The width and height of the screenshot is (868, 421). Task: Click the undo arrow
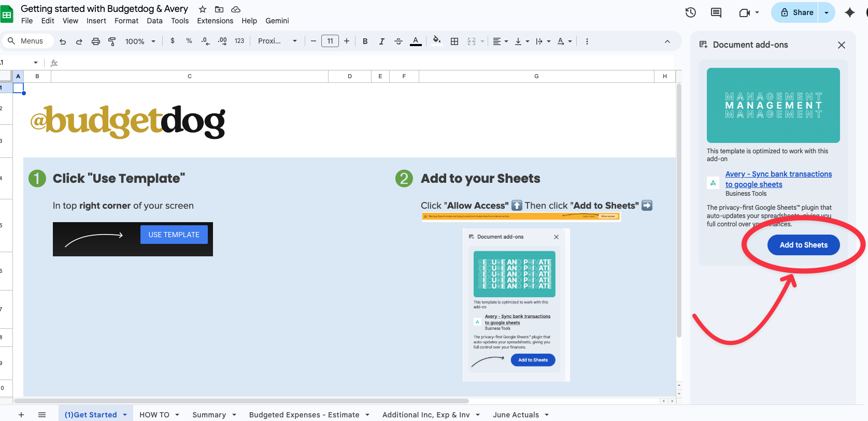pos(63,41)
